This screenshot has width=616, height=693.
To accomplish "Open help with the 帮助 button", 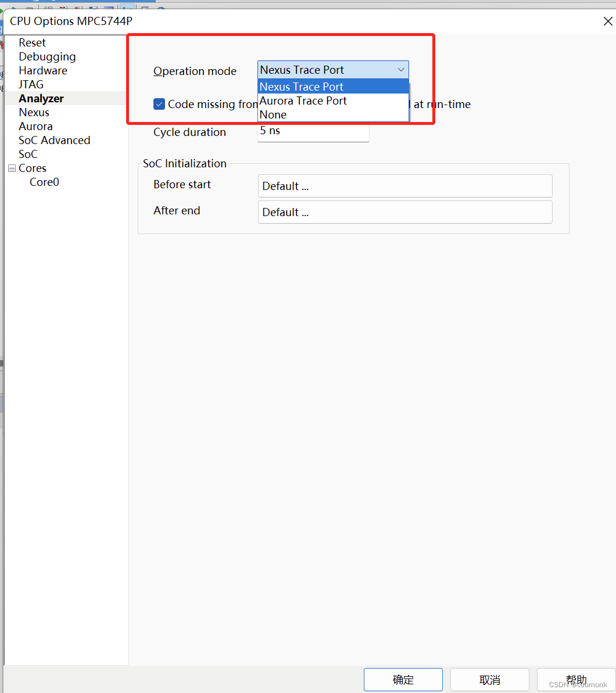I will coord(576,680).
